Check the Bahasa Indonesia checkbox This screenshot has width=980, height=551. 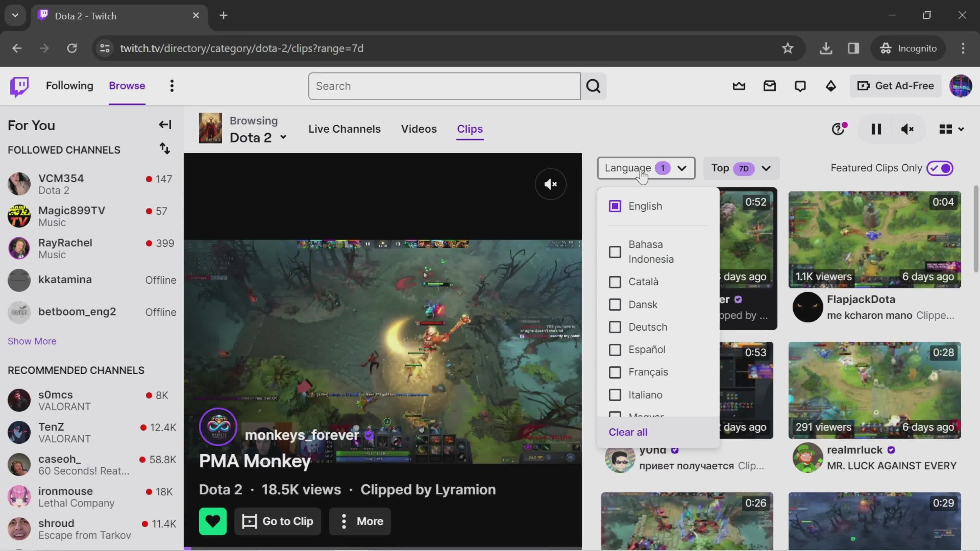point(615,252)
